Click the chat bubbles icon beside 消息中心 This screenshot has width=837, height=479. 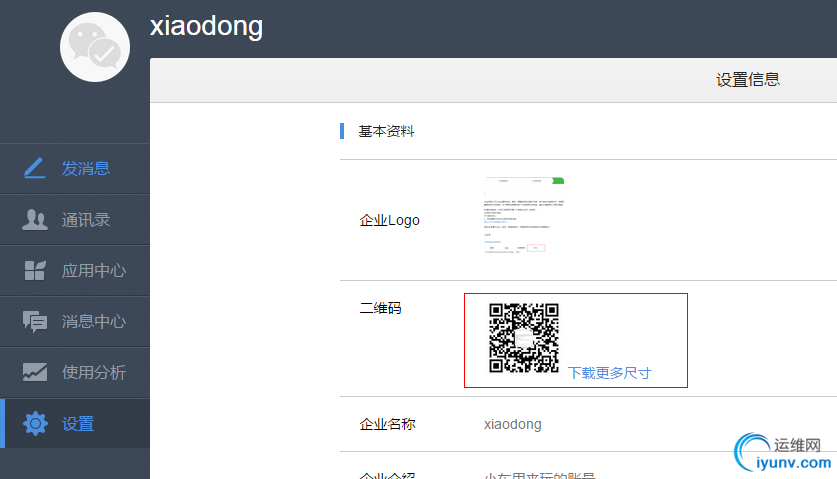(35, 321)
